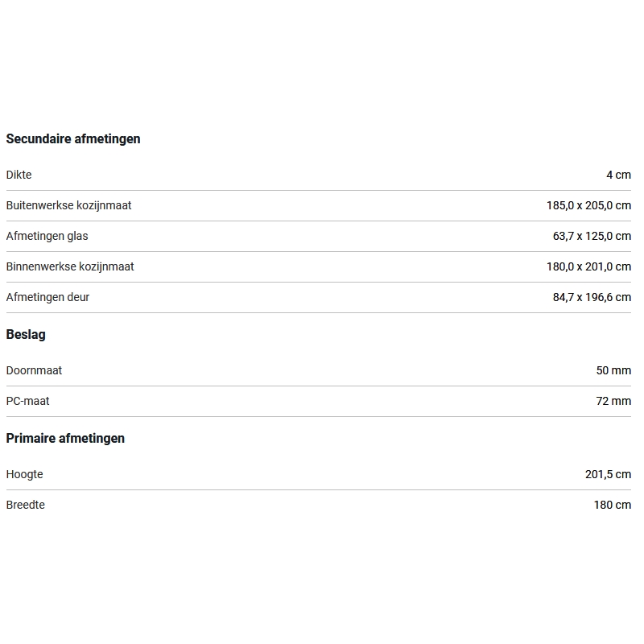
Task: Click the Afmetingen glas label
Action: tap(47, 236)
